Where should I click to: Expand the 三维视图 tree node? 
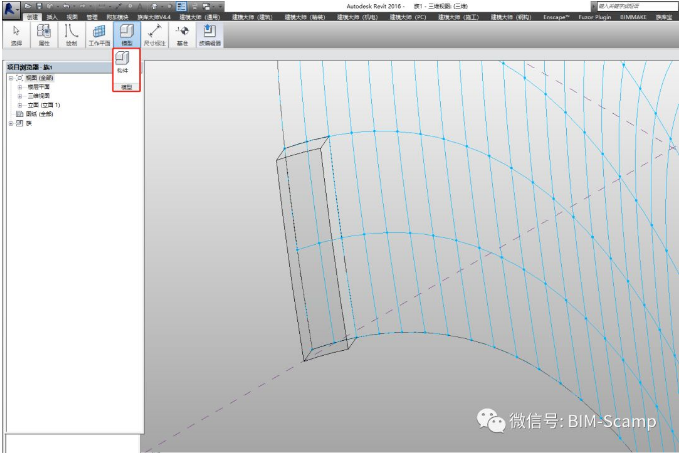tap(20, 96)
